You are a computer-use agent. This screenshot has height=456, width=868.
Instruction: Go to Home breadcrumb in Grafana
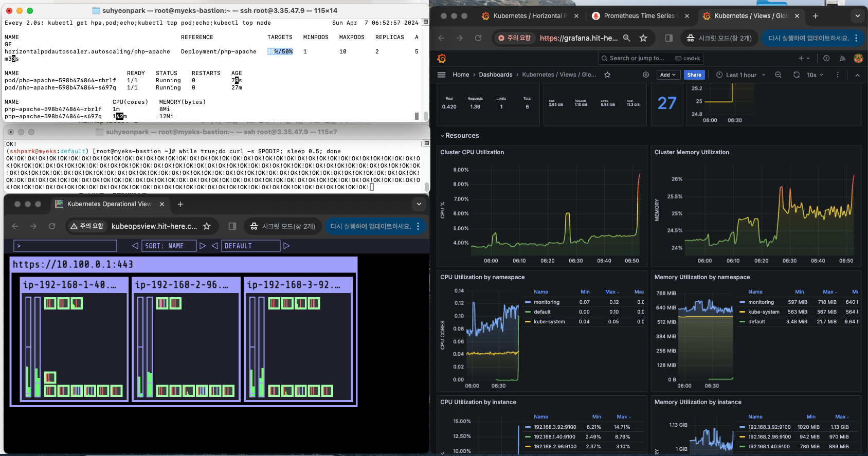click(x=461, y=75)
